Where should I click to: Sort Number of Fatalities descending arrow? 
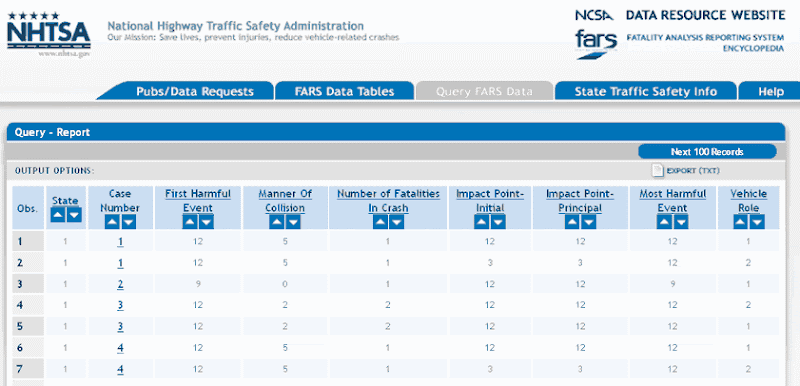pos(396,222)
